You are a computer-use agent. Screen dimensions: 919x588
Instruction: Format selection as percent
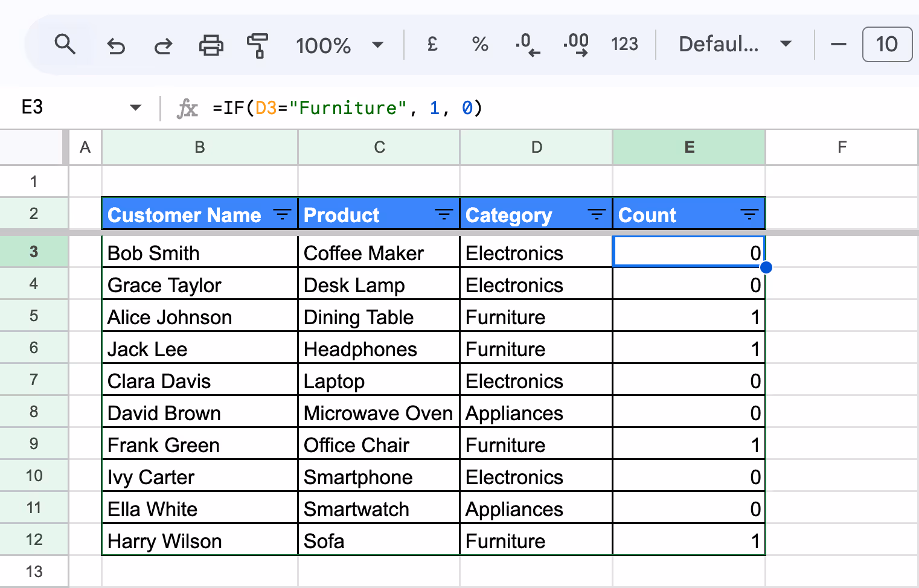tap(479, 44)
